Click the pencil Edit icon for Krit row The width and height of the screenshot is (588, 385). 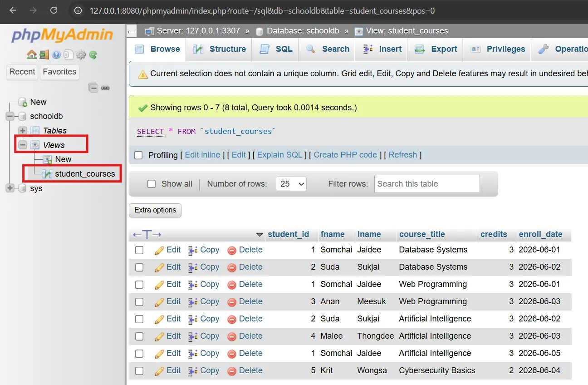click(x=159, y=371)
